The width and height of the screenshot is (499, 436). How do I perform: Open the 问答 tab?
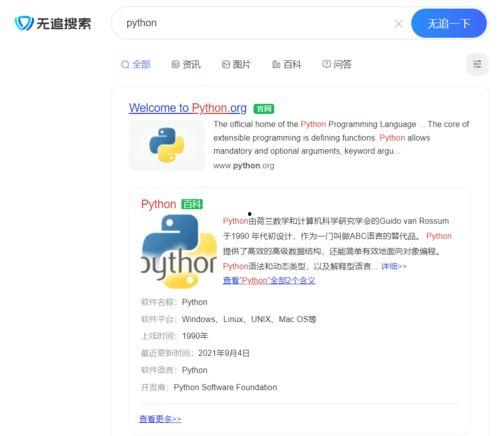337,64
